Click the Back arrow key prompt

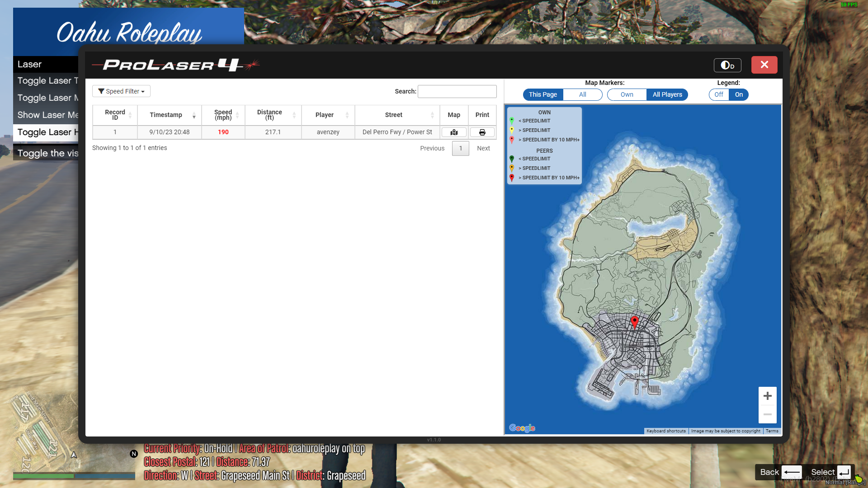(x=792, y=472)
